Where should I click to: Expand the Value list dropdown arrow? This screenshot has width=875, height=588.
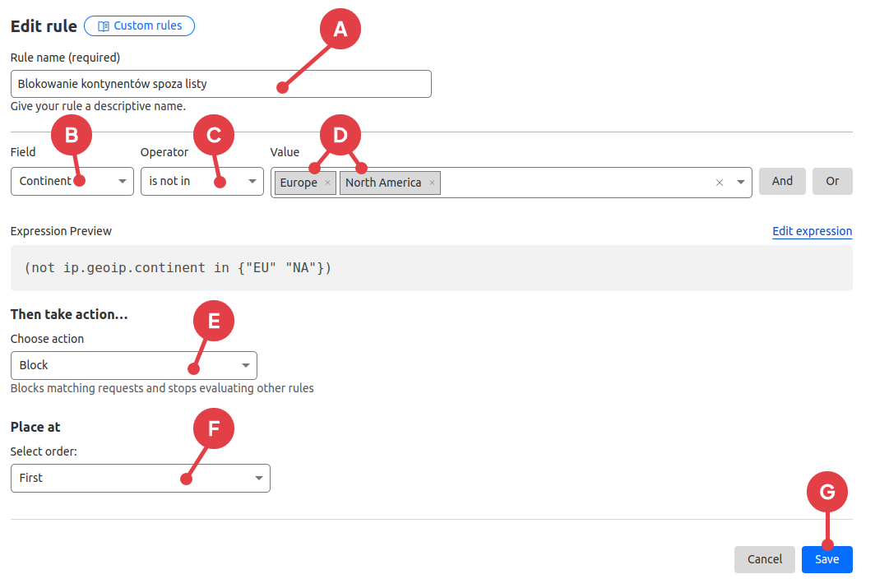740,183
